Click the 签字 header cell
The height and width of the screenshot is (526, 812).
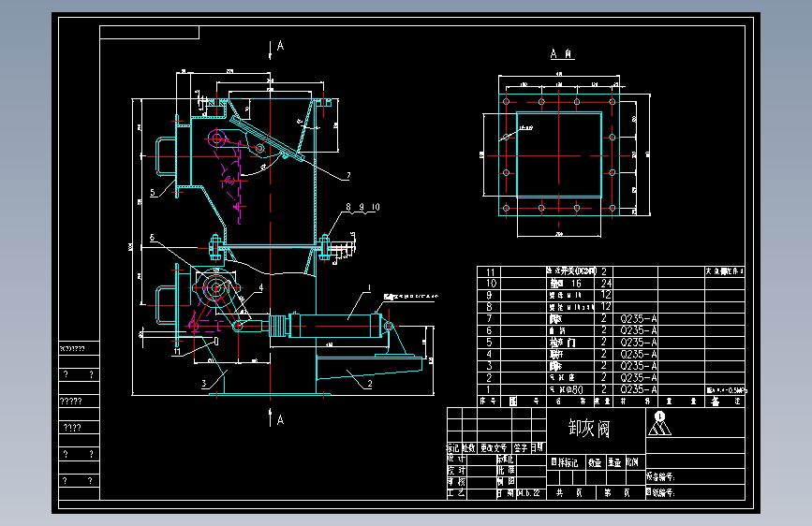click(x=521, y=447)
